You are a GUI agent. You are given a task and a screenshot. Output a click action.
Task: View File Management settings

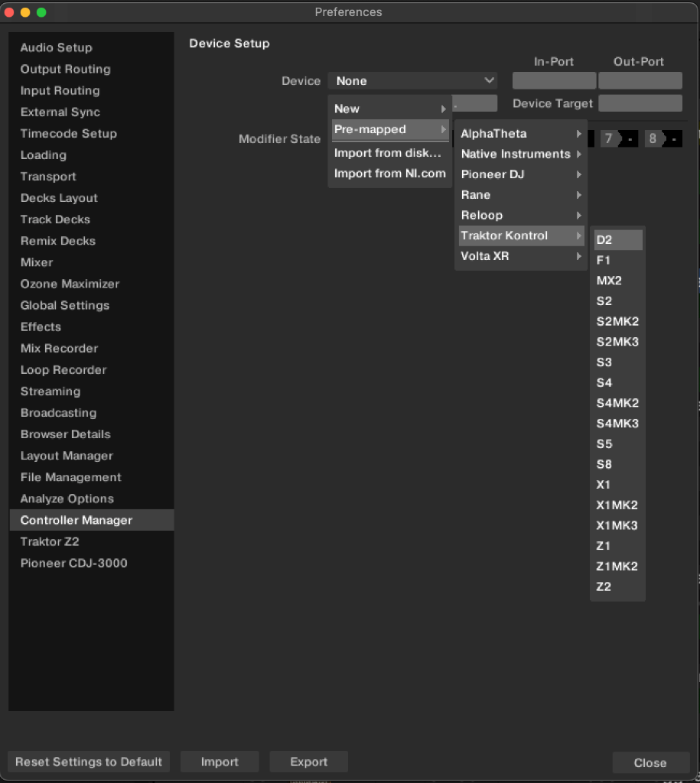[92, 477]
